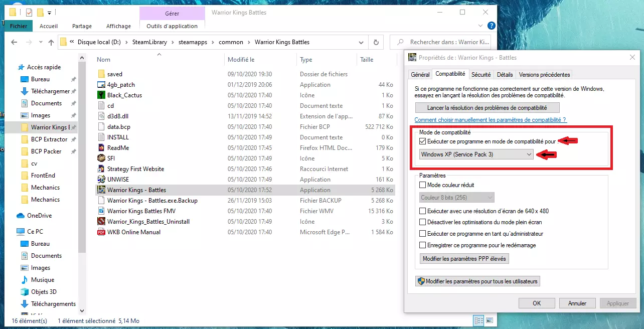
Task: Open Explorer help question mark icon
Action: [492, 26]
